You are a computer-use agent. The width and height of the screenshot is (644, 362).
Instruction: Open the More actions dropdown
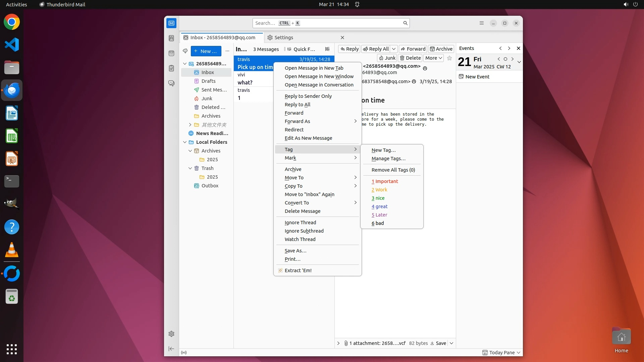tap(433, 58)
